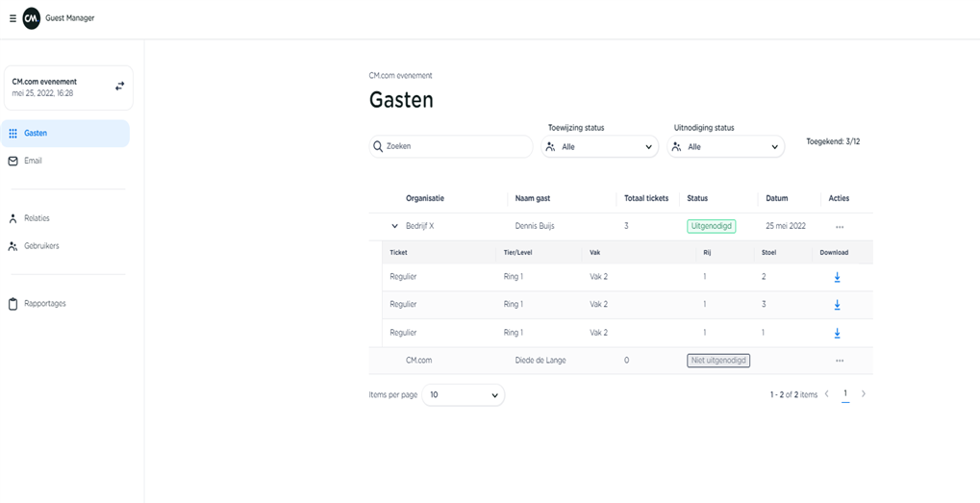The image size is (980, 503).
Task: Click the CM logo icon
Action: pos(32,18)
